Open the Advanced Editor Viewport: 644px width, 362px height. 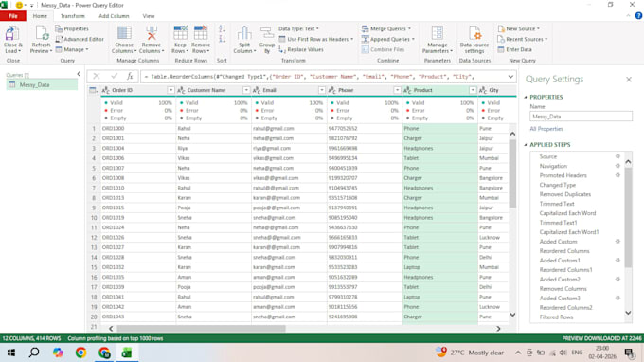pyautogui.click(x=80, y=39)
